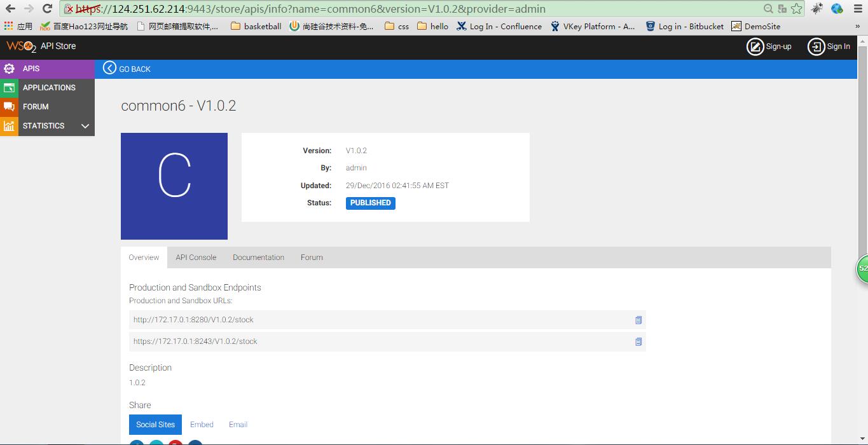Open the APIS sidebar menu

coord(47,69)
